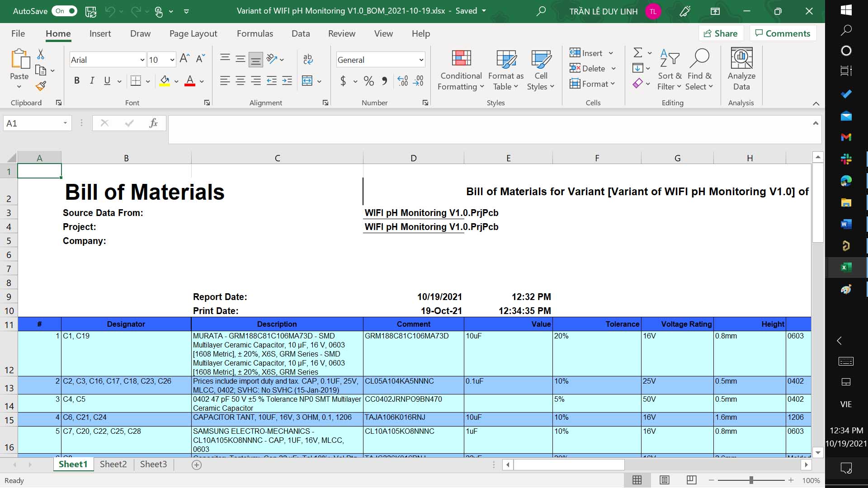
Task: Open Excel from the Windows taskbar
Action: click(846, 267)
